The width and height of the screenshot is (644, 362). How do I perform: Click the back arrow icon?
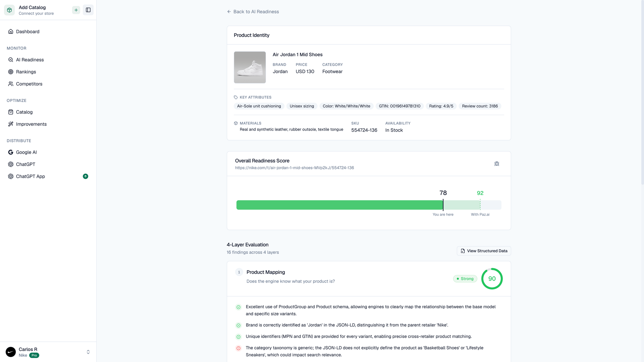pos(229,12)
